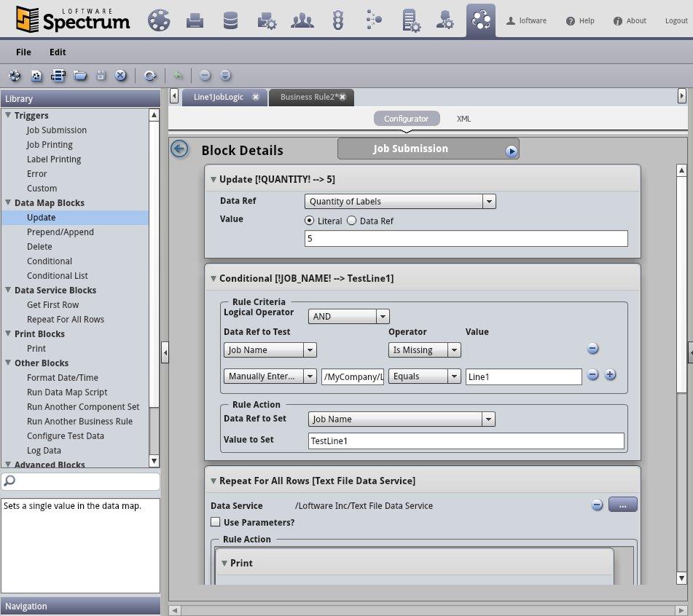Click the open folder toolbar icon
This screenshot has height=616, width=693.
pyautogui.click(x=80, y=76)
